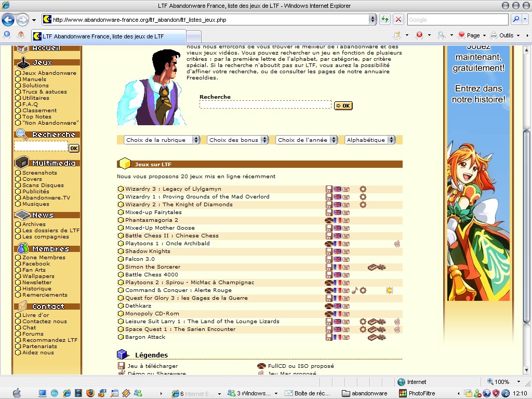
Task: Open the Top Notes sidebar link
Action: 37,116
